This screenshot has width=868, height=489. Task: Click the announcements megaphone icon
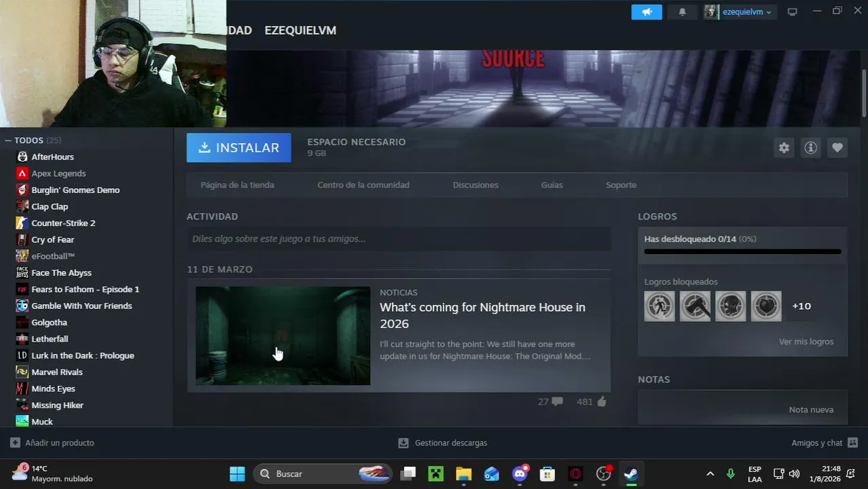647,12
